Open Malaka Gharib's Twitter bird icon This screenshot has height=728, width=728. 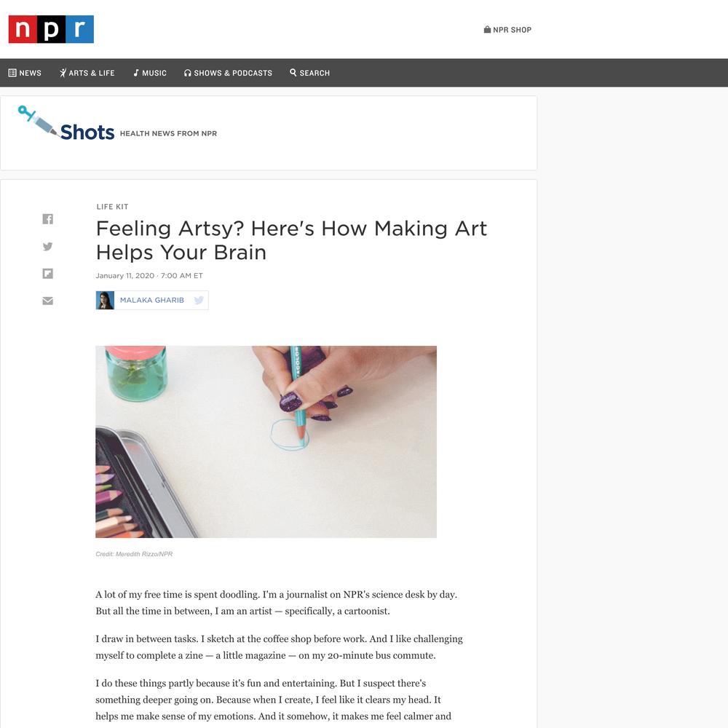[x=199, y=301]
